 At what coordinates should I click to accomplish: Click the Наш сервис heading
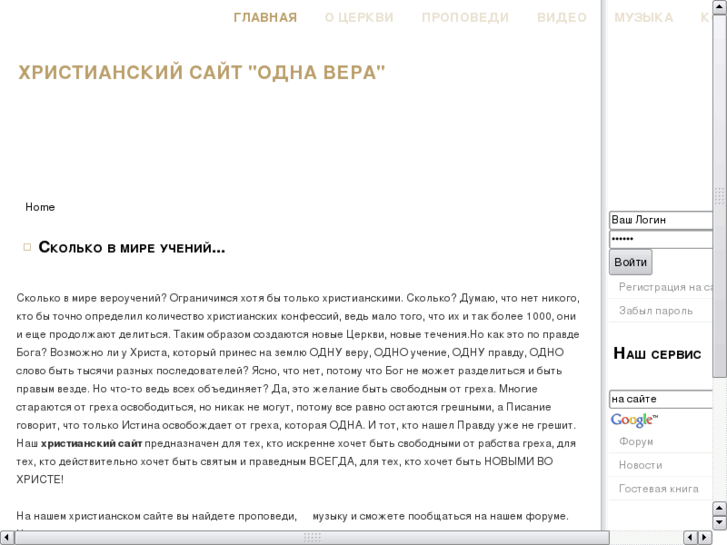[x=657, y=353]
